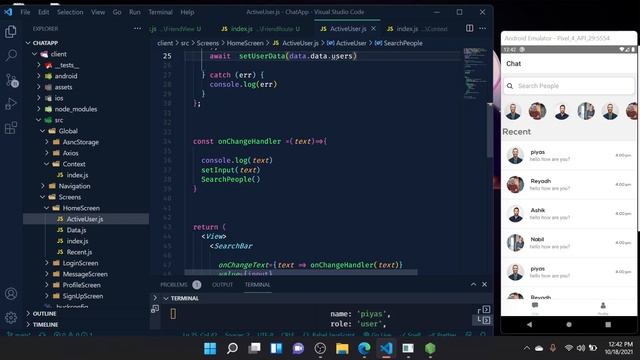Select ActiveUser.js in the explorer tree
Screen dimensions: 640x360
coord(85,219)
